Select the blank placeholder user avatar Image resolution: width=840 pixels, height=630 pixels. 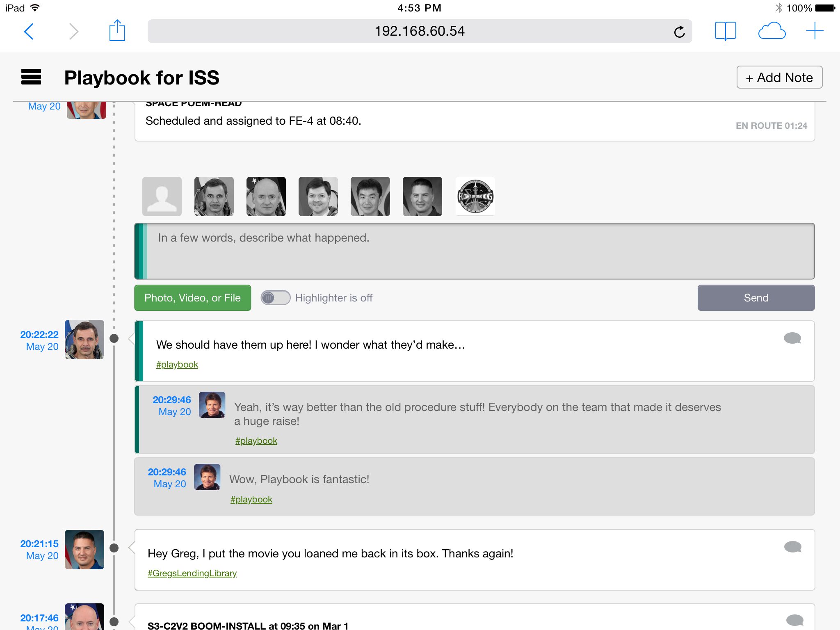coord(162,196)
